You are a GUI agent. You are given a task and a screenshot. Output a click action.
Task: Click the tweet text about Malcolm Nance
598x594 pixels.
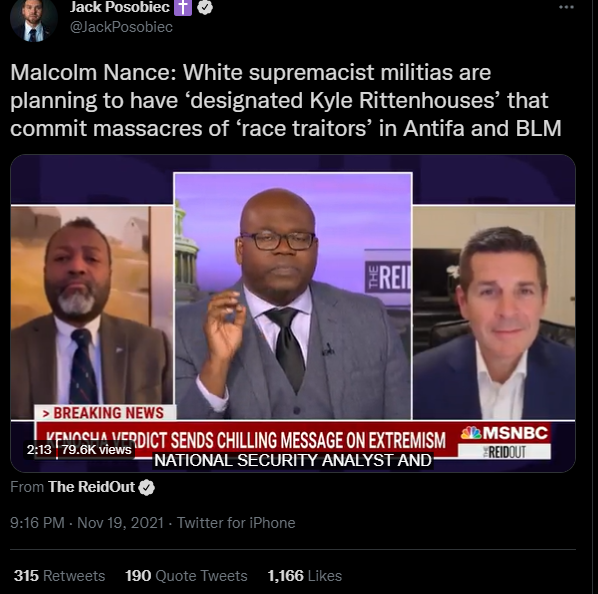coord(286,100)
